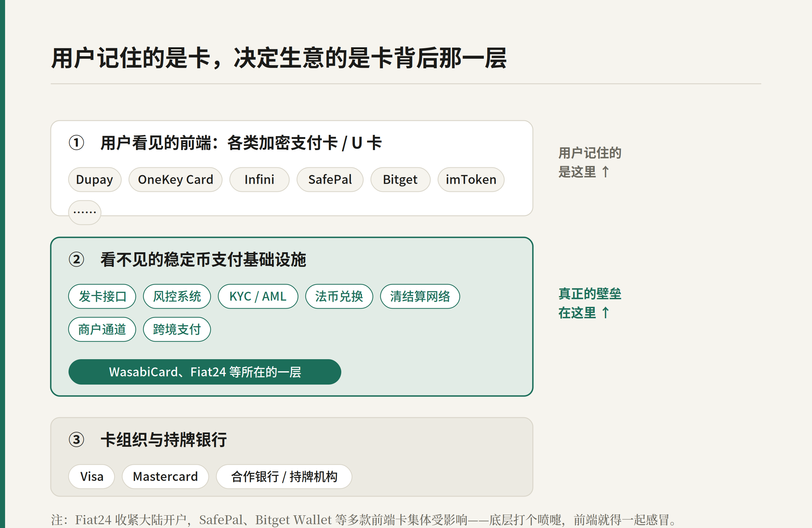Click the Dupay chip

click(95, 180)
